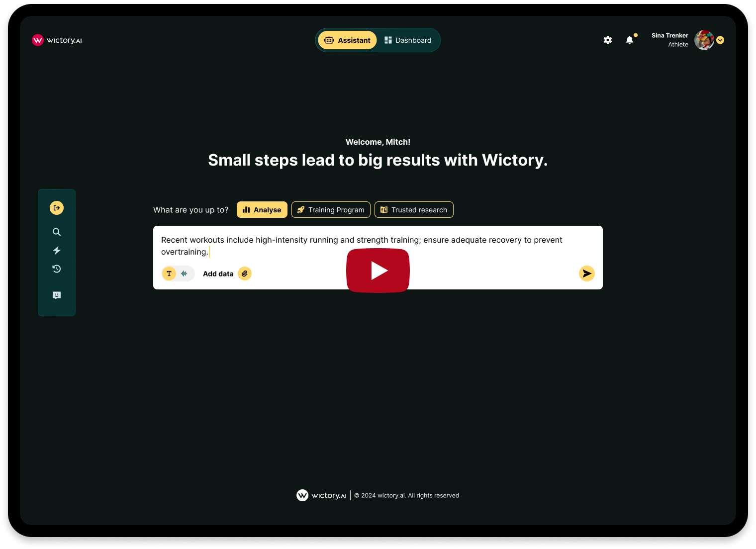This screenshot has width=756, height=549.
Task: Open settings via the gear icon
Action: 608,40
